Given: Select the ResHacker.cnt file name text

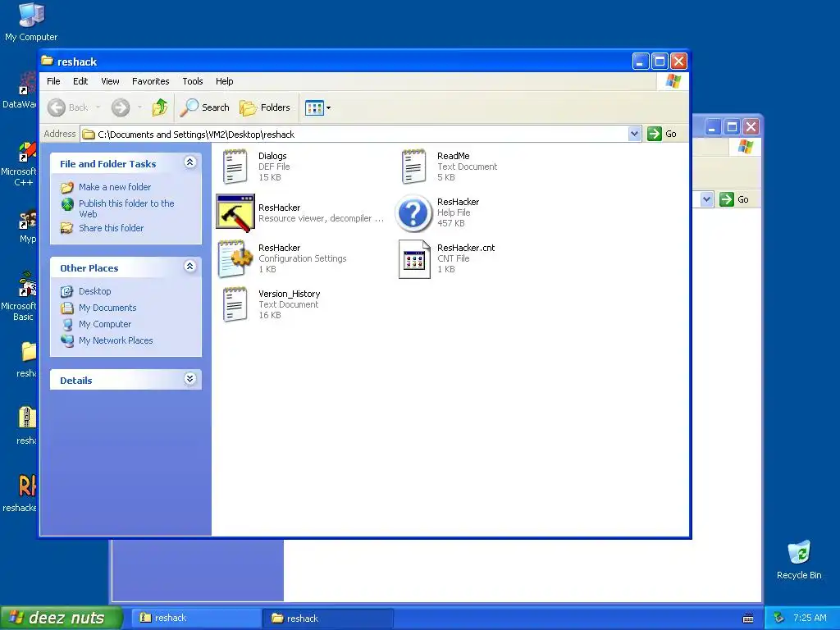Looking at the screenshot, I should click(466, 248).
